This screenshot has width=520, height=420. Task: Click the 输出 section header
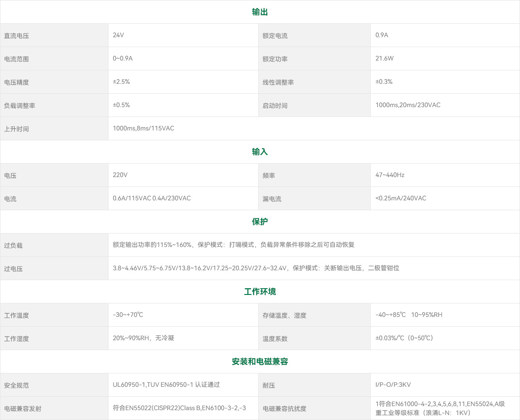coord(260,12)
